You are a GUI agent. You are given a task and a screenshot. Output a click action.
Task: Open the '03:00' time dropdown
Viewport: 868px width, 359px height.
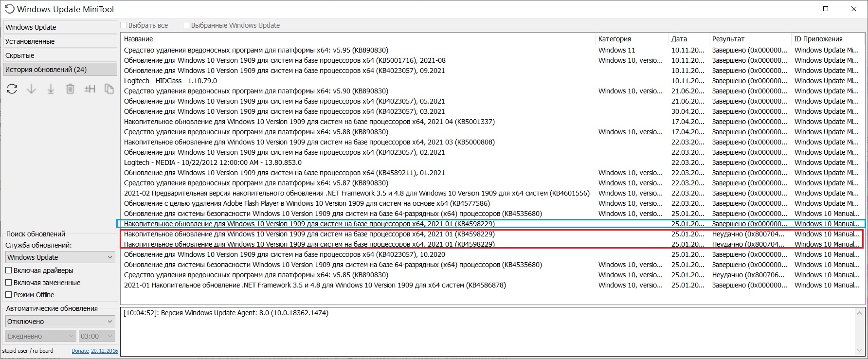click(x=97, y=336)
